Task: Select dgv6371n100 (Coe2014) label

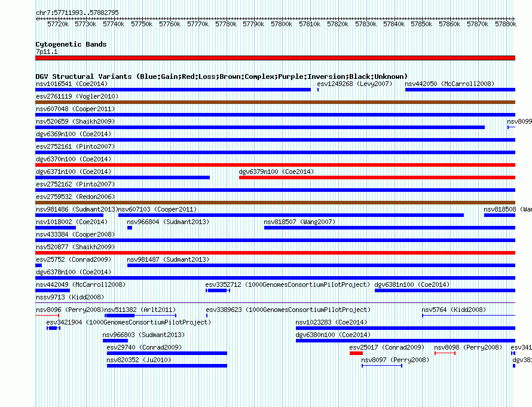Action: (74, 172)
